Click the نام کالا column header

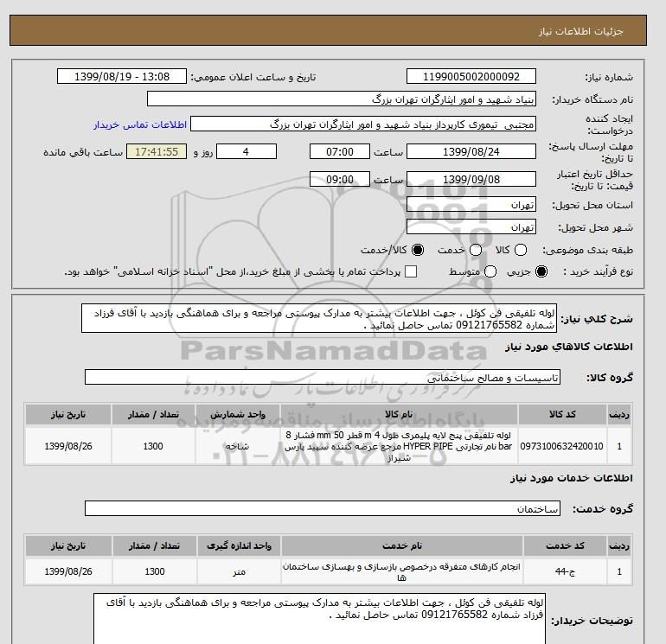(x=399, y=414)
